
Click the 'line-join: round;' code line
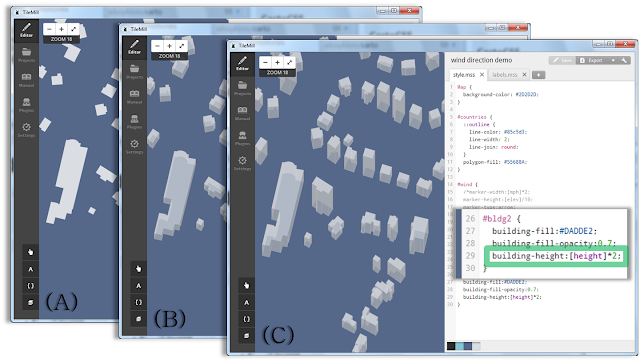click(x=493, y=147)
